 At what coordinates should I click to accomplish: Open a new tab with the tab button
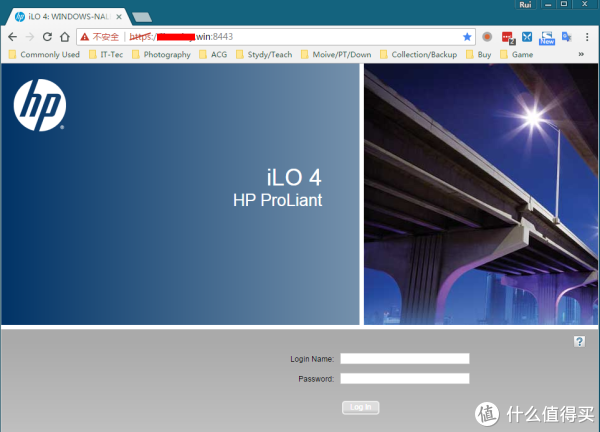142,17
